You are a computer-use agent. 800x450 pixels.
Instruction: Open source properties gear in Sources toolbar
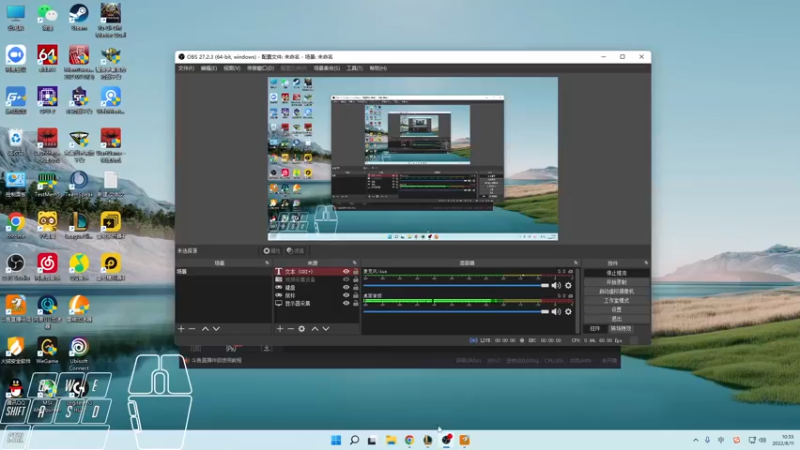[x=302, y=328]
